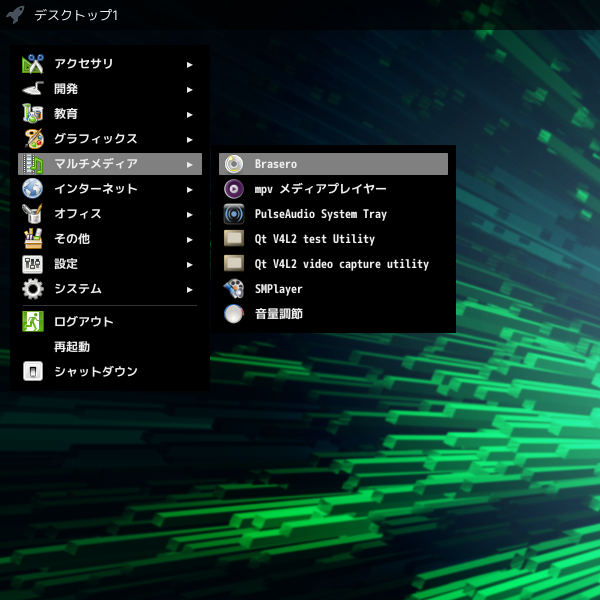Launch 音量調節 volume control
The width and height of the screenshot is (600, 600).
click(x=333, y=314)
